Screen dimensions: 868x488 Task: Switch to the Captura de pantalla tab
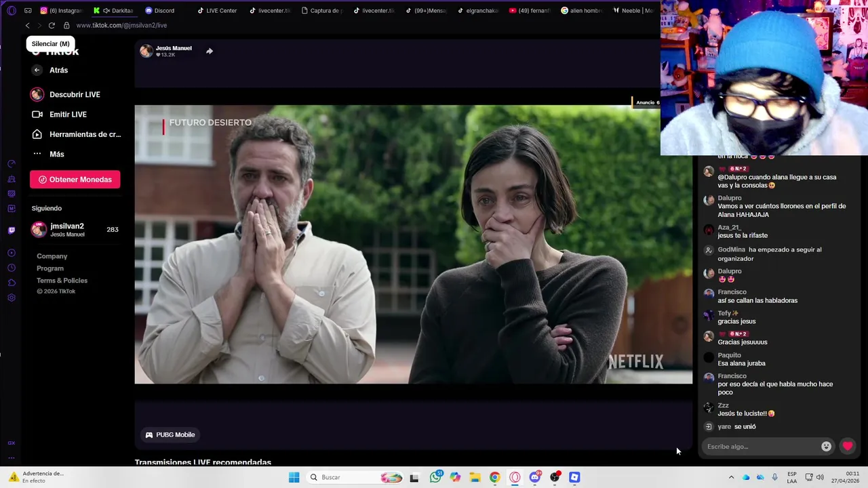(x=322, y=10)
